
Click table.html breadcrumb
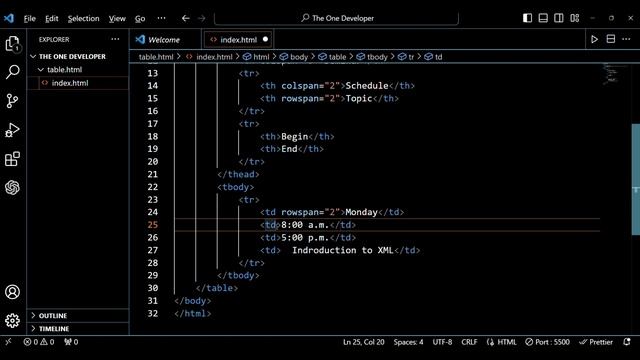[x=156, y=57]
